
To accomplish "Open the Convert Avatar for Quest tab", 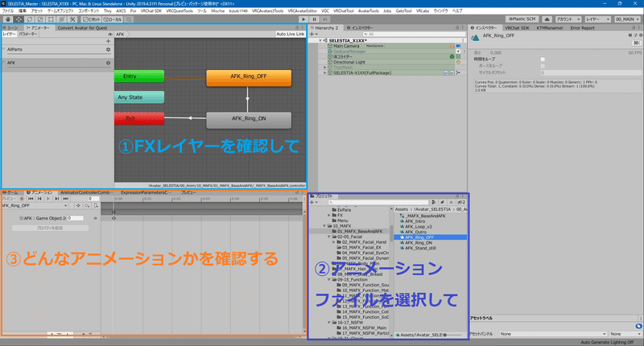I will tap(82, 28).
